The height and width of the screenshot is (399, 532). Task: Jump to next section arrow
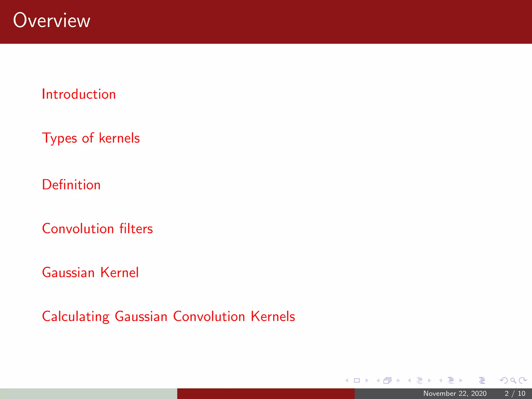[x=461, y=381]
